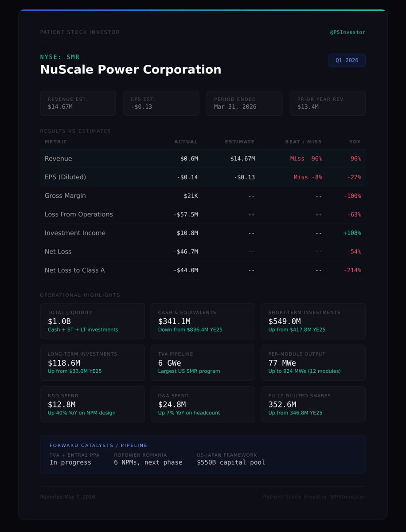Click the BEAT / MISS column header
Viewport: 406px width, 532px height.
tap(304, 142)
